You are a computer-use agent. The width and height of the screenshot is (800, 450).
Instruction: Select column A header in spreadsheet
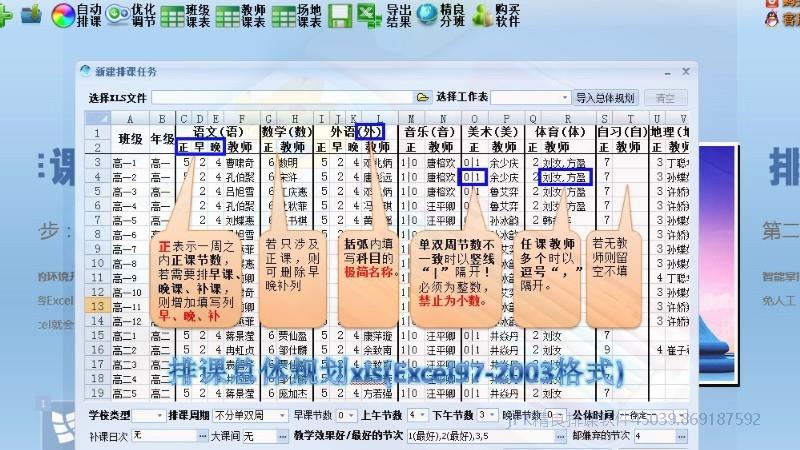tap(130, 118)
